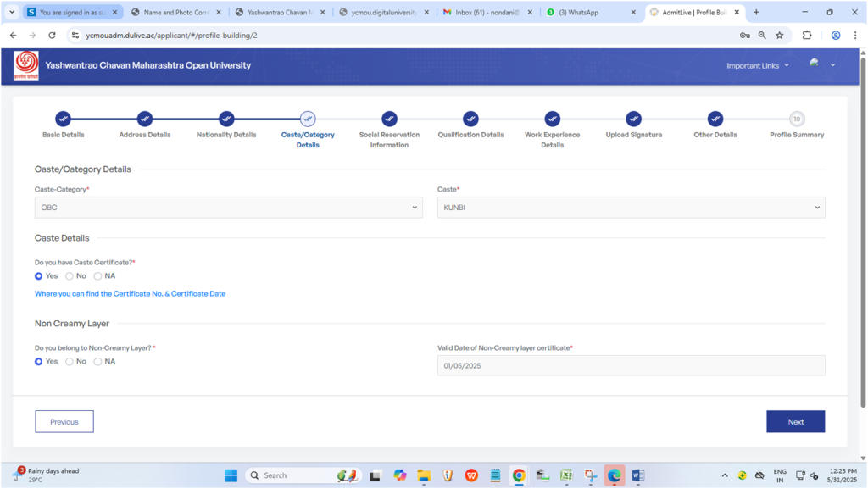Bookmark this page with star icon
Viewport: 868px width, 489px height.
tap(779, 36)
